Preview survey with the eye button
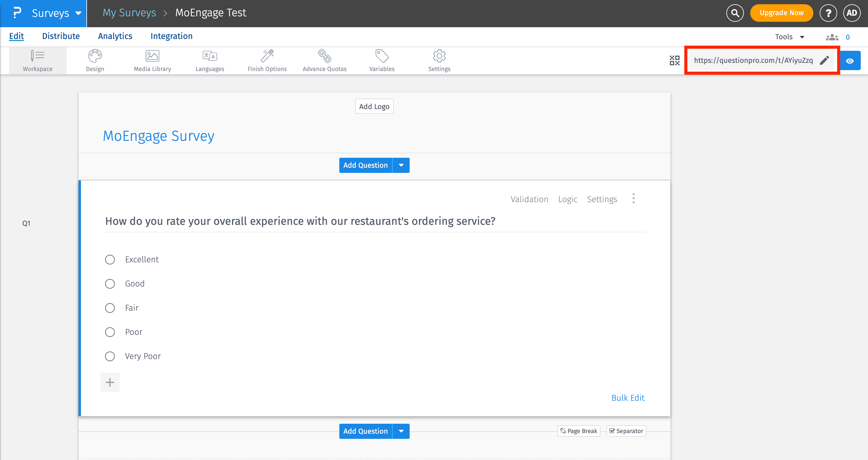Screen dimensions: 868x460 click(850, 61)
